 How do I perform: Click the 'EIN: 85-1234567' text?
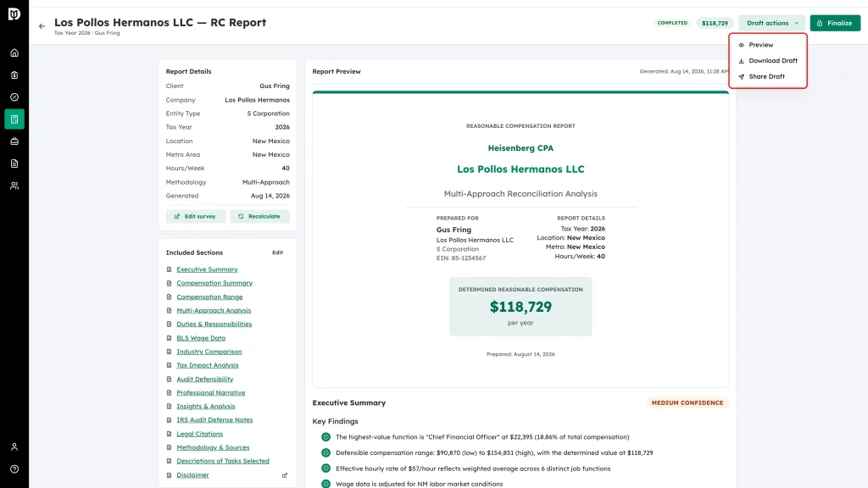click(x=461, y=258)
